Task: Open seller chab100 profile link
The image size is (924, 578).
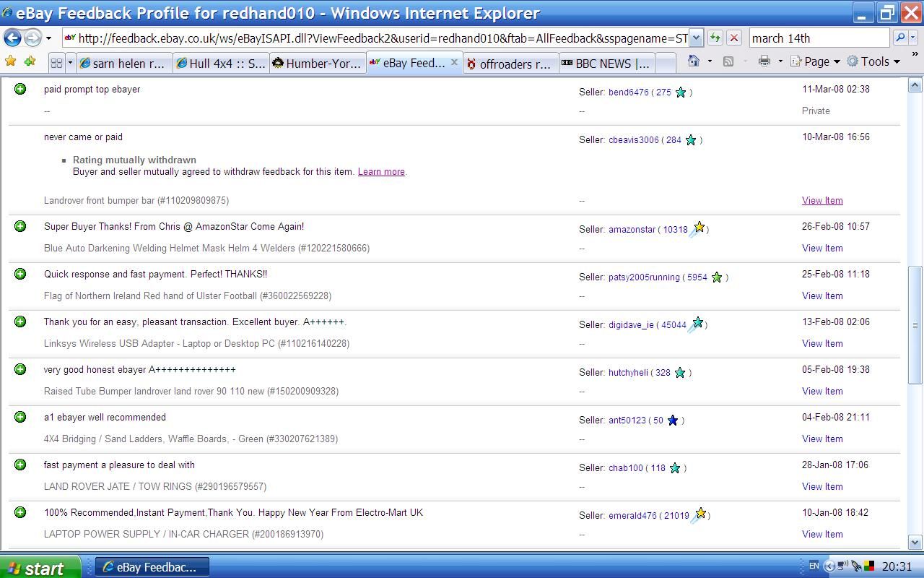Action: (625, 468)
